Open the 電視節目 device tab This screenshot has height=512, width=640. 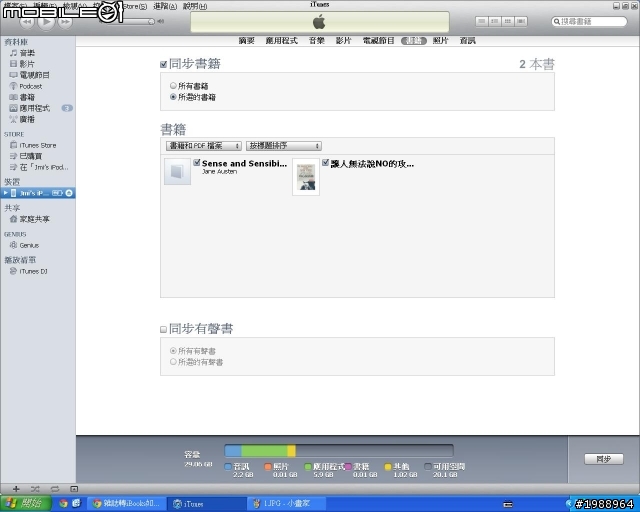(x=379, y=41)
